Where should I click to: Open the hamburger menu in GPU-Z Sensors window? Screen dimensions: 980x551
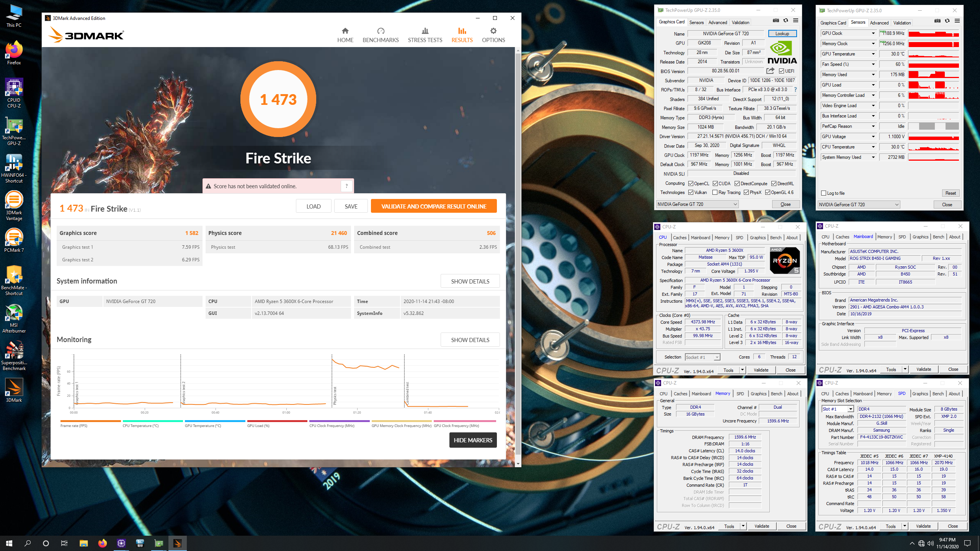tap(957, 21)
